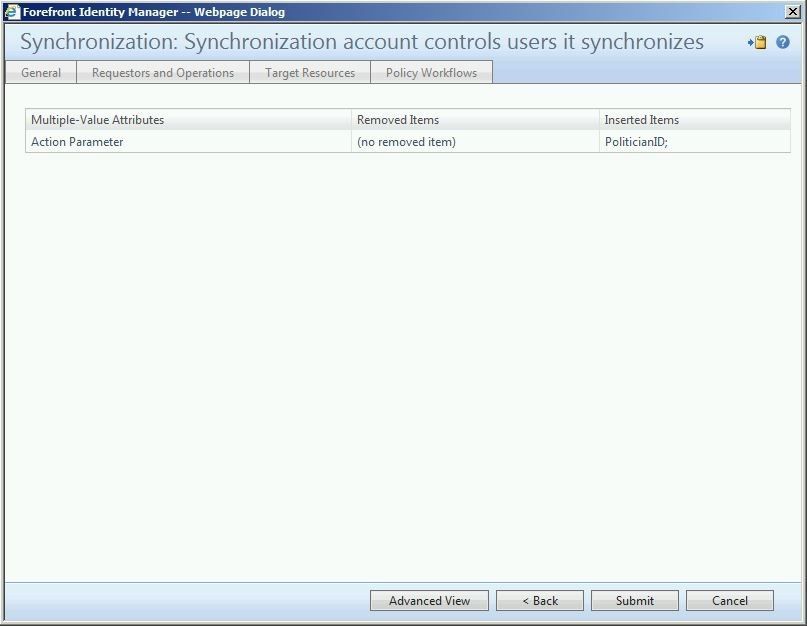Click the Inserted Items column header
Image resolution: width=807 pixels, height=626 pixels.
[x=695, y=119]
